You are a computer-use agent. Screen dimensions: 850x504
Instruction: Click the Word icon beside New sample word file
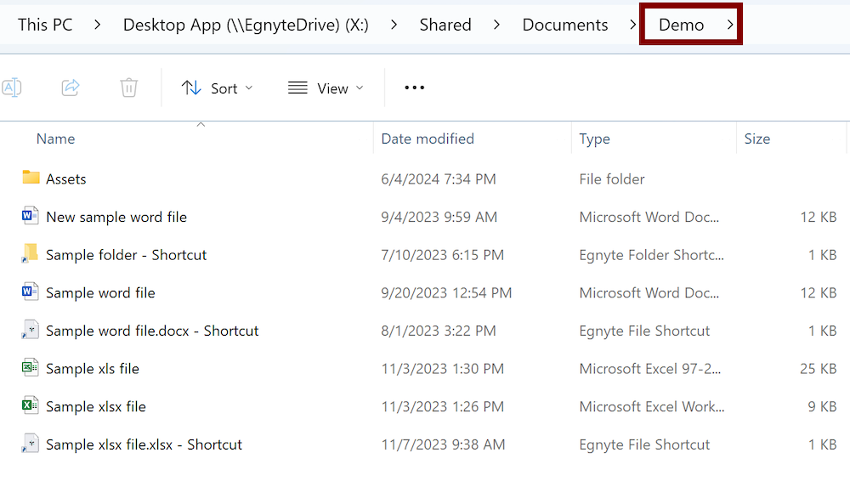click(x=29, y=217)
